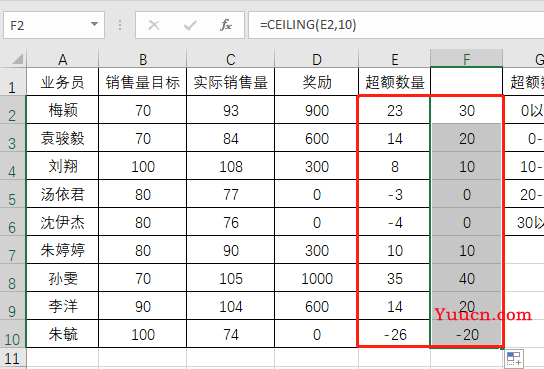
Task: Select row 4 header
Action: click(x=13, y=166)
